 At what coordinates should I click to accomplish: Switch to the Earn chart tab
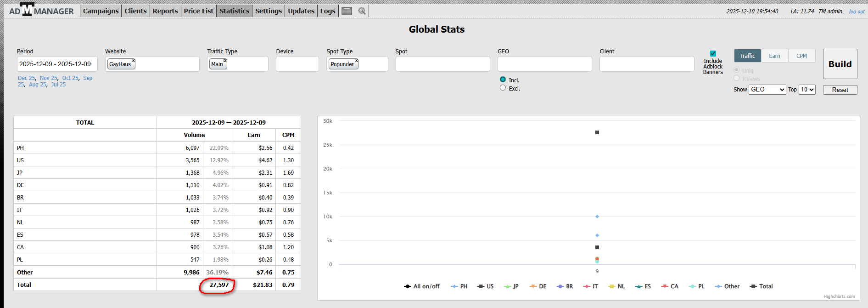tap(774, 56)
